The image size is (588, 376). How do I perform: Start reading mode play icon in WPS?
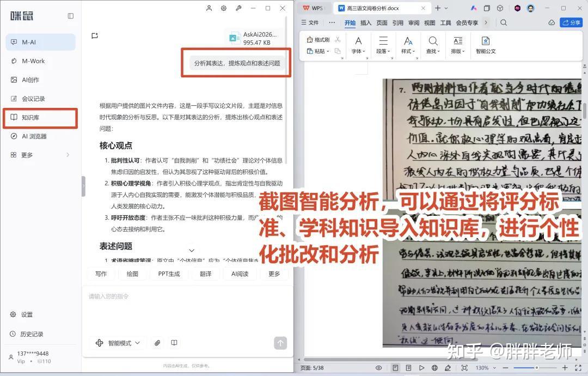421,368
